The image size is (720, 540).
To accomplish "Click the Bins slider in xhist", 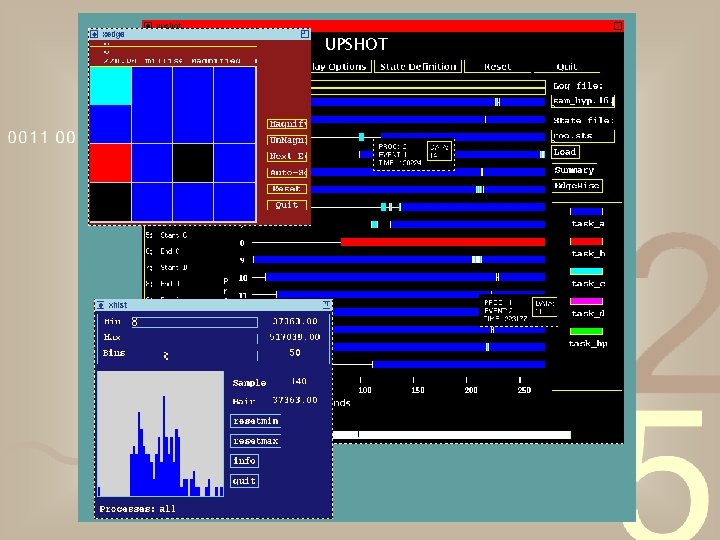I will (x=195, y=355).
